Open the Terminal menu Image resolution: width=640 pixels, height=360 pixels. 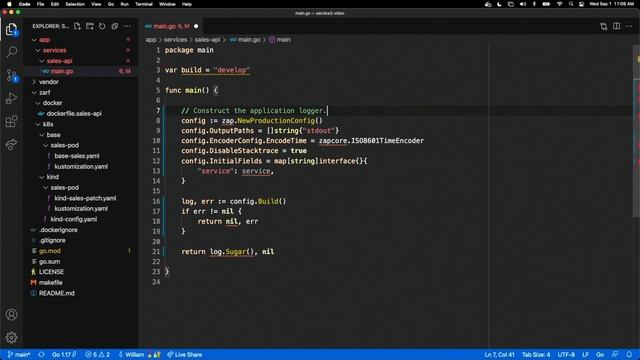[144, 4]
